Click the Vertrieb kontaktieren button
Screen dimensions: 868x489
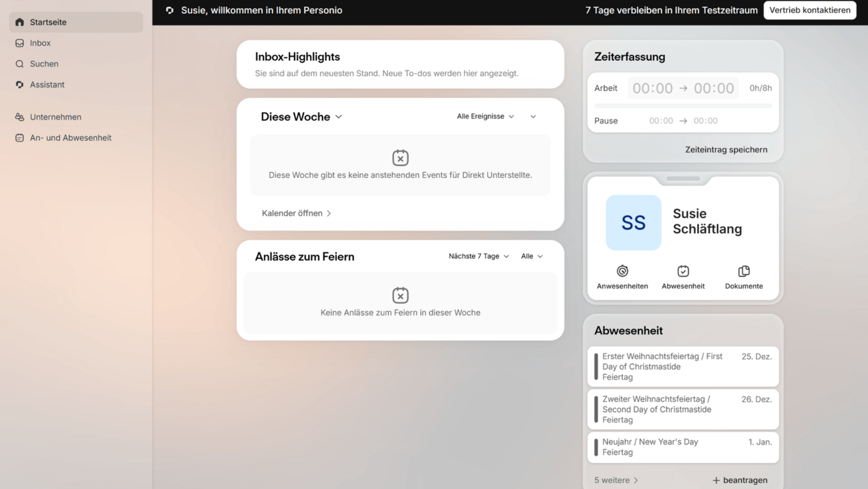pyautogui.click(x=810, y=10)
